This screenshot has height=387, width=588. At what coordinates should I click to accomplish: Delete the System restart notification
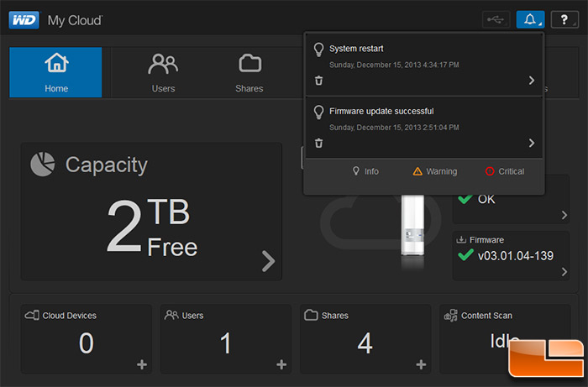(318, 81)
